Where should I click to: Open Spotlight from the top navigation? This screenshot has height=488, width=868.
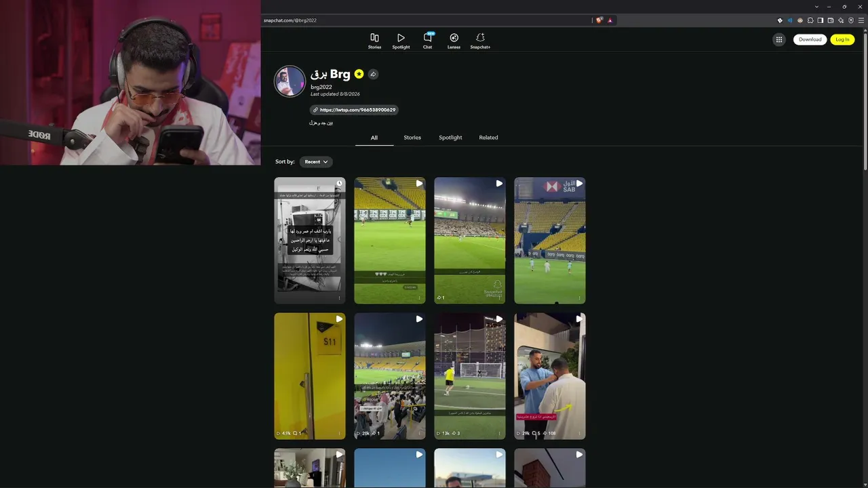pos(401,41)
